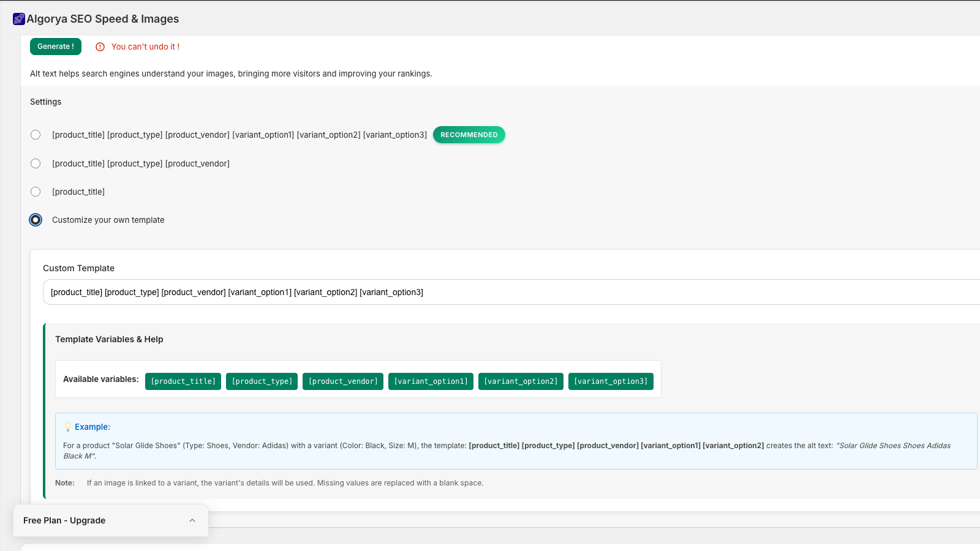This screenshot has height=551, width=980.
Task: Click the Free Plan - Upgrade label
Action: coord(64,520)
